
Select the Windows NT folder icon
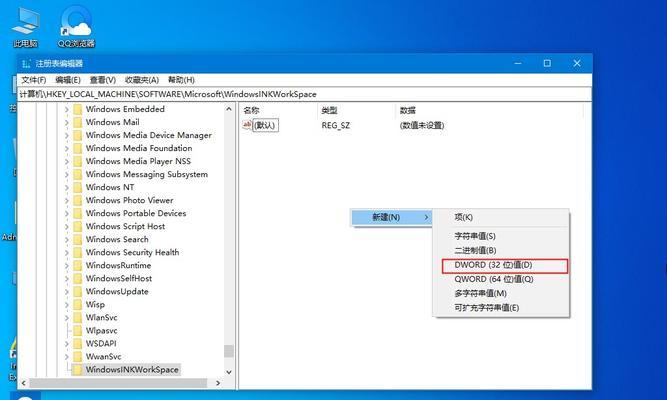77,188
